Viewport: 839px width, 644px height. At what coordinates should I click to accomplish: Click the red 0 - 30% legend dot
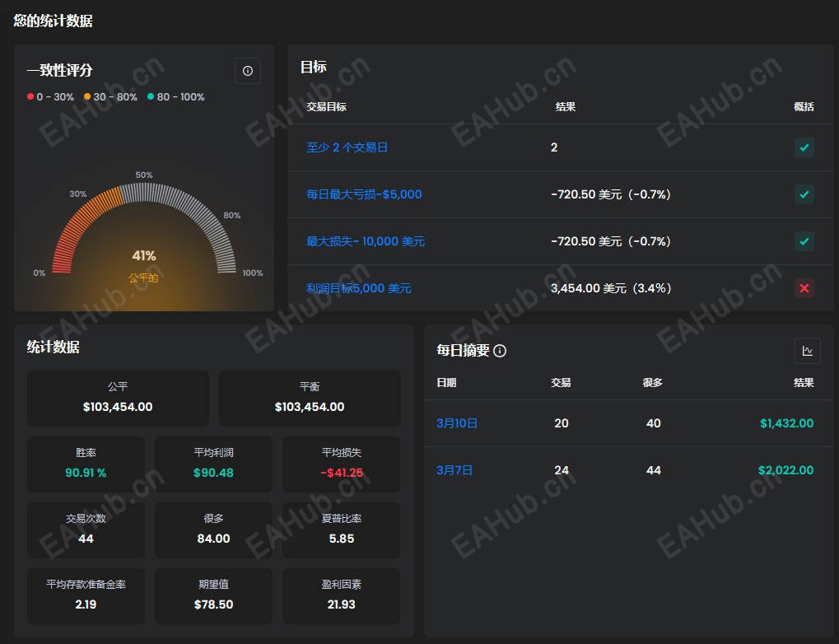[x=30, y=96]
